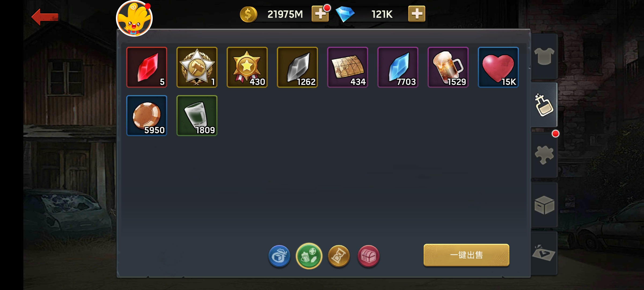Screen dimensions: 644x290
Task: Select the bronze poker chip item 5950
Action: 147,115
